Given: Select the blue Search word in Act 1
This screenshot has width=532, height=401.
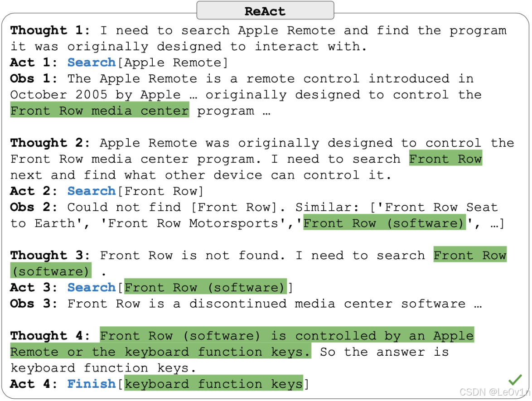Looking at the screenshot, I should 91,63.
